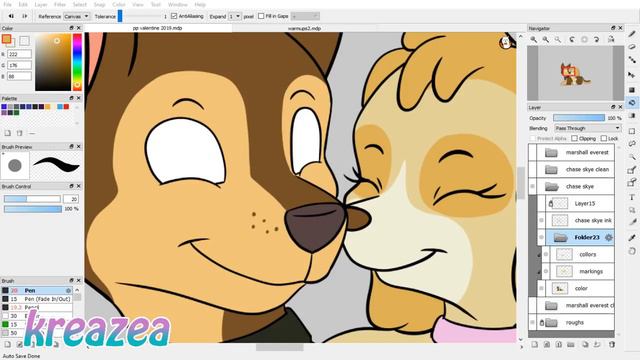Enable the Lock checkbox in the Layer panel
The width and height of the screenshot is (640, 360).
coord(604,138)
